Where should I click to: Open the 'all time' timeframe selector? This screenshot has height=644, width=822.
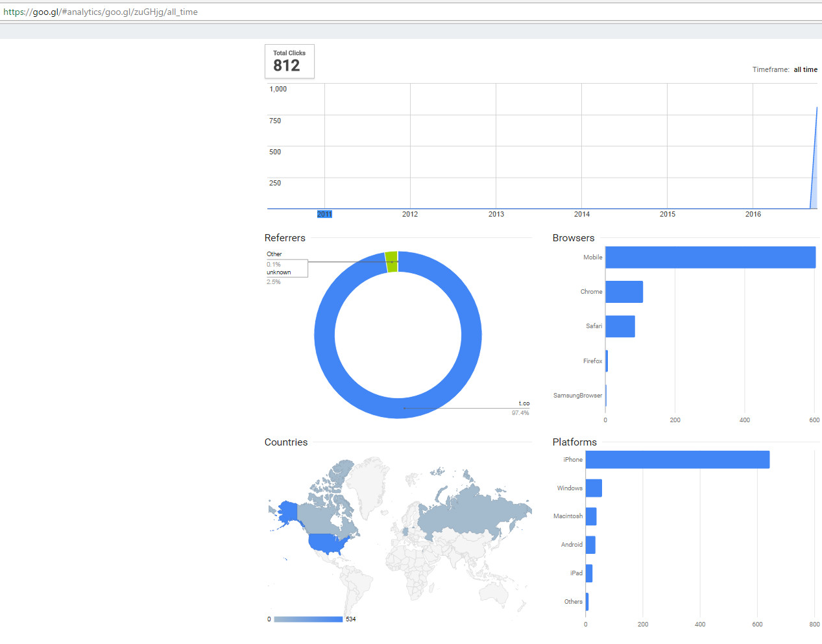805,69
